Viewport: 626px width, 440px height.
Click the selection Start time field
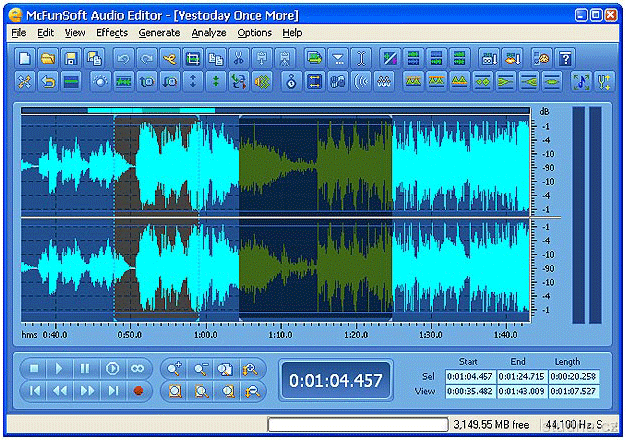[x=470, y=376]
